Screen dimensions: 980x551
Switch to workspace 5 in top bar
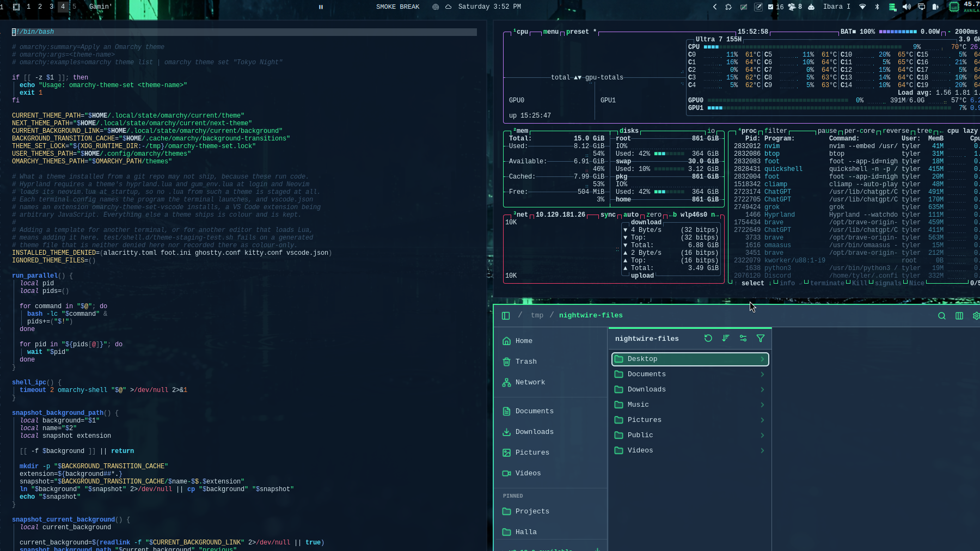tap(74, 7)
